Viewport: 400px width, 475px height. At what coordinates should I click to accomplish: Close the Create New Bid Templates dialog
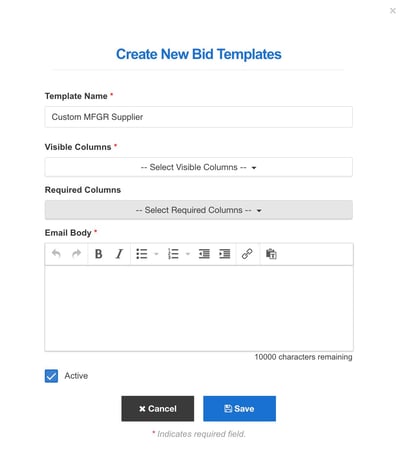[x=393, y=11]
